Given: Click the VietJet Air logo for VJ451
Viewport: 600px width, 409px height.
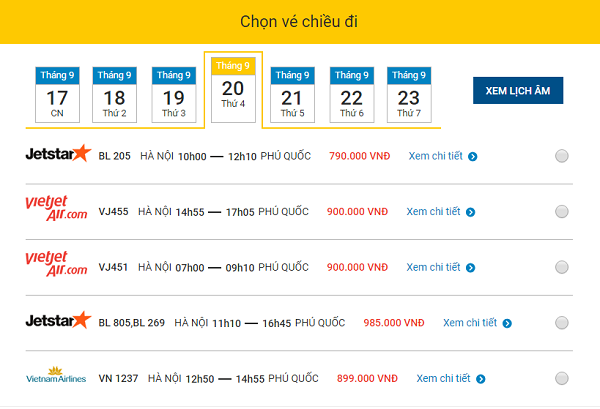Looking at the screenshot, I should 56,264.
